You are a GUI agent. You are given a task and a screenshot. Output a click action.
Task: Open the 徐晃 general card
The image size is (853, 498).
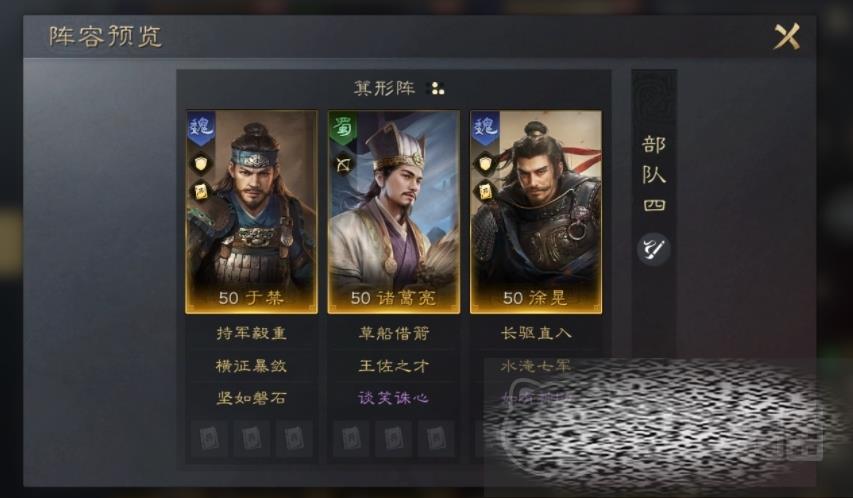536,212
